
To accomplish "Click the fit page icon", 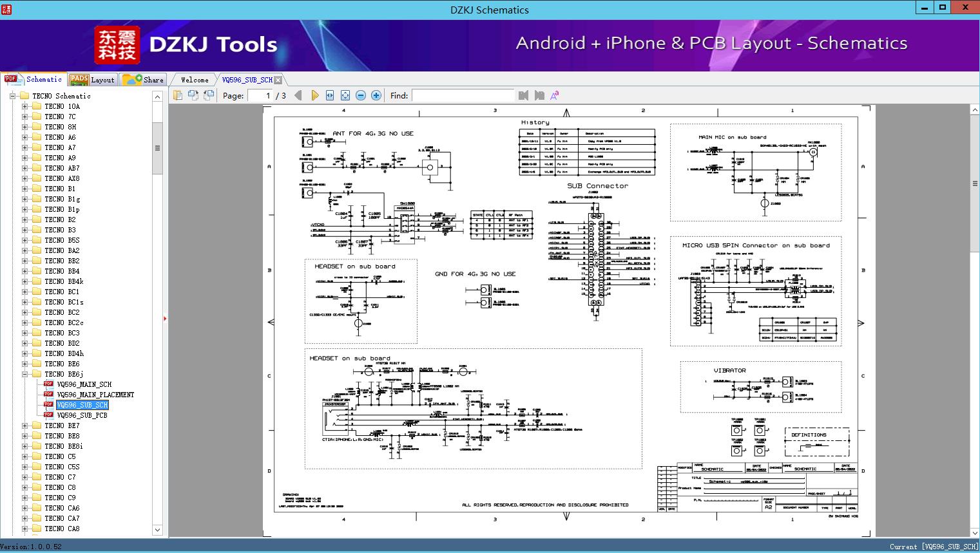I will 345,95.
